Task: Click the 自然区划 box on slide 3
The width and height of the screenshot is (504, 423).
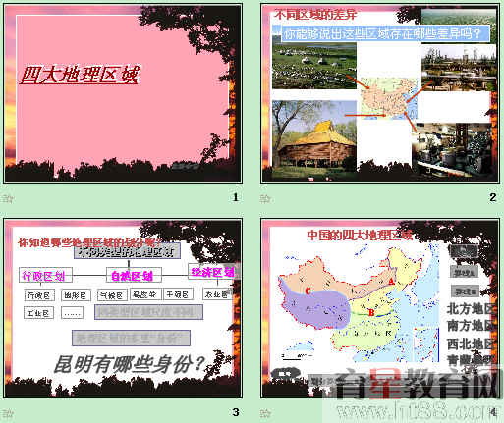Action: point(134,275)
